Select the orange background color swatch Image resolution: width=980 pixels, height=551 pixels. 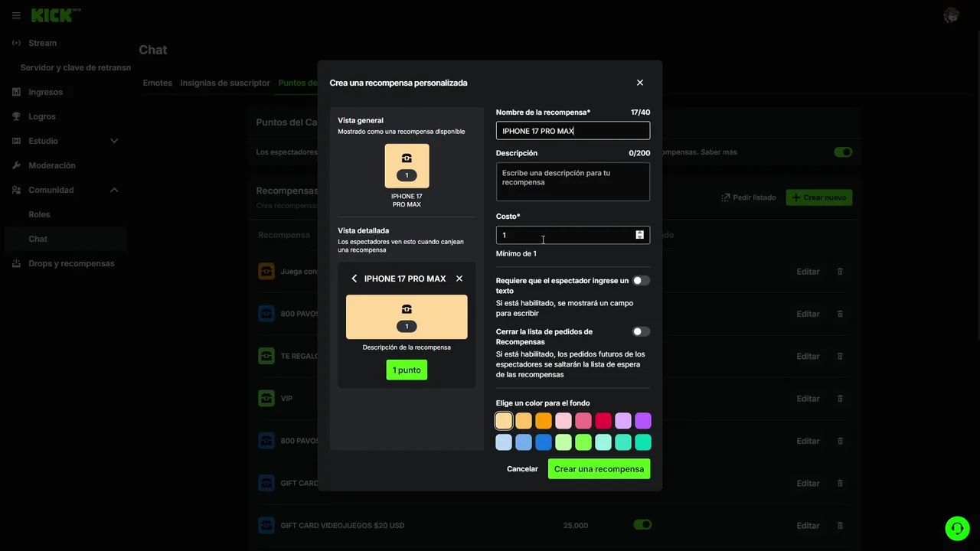(x=544, y=421)
